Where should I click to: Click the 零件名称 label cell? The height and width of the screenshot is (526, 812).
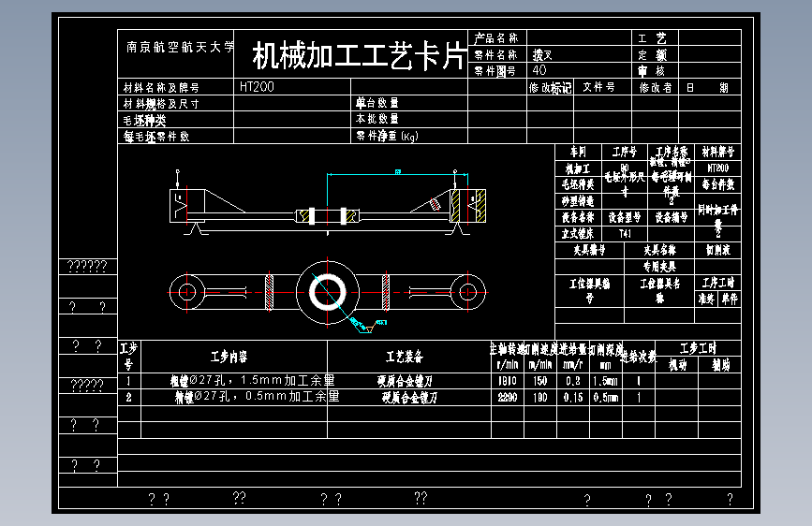point(496,54)
